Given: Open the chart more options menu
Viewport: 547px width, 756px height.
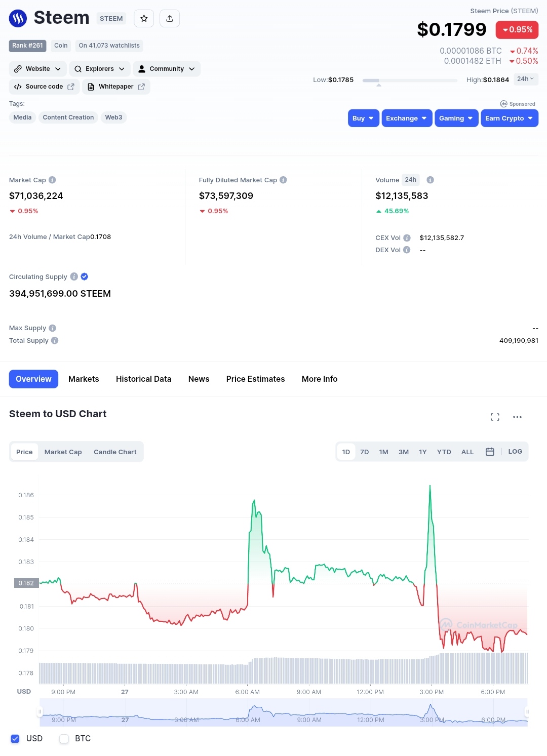Looking at the screenshot, I should (517, 417).
